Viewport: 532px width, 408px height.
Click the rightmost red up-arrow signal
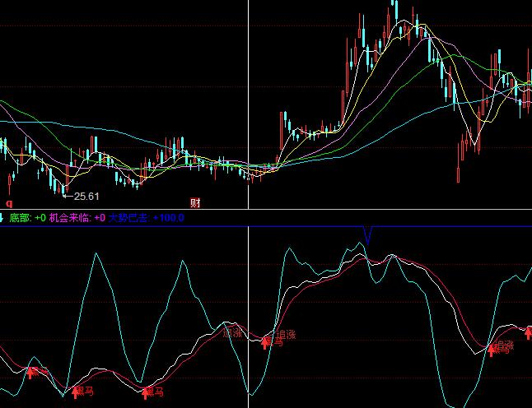point(492,351)
